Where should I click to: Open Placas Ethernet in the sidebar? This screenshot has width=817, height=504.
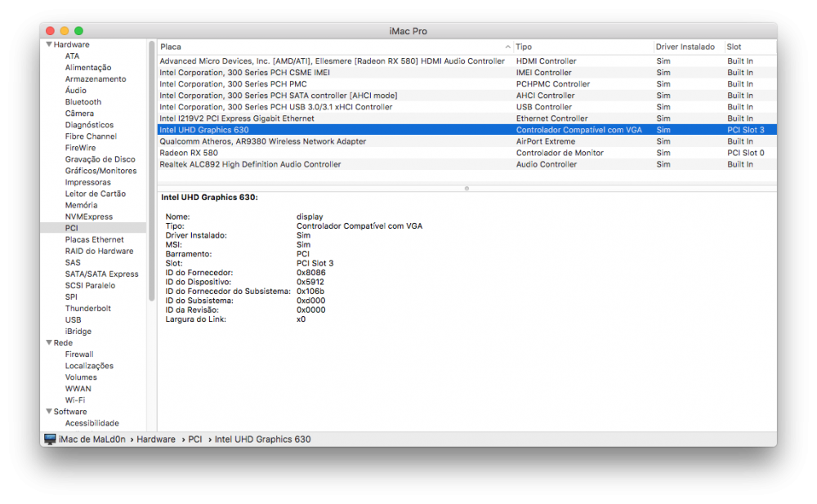[94, 239]
